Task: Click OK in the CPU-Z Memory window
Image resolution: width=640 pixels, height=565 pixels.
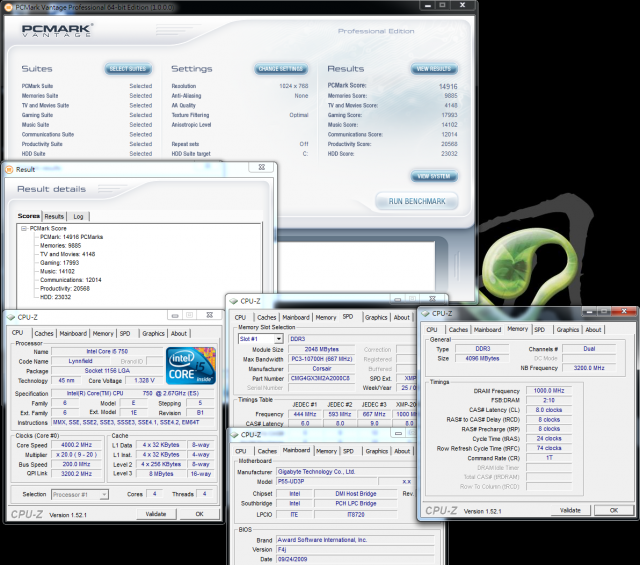Action: pos(613,510)
